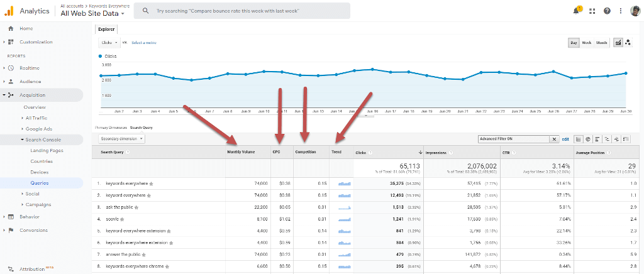Viewport: 644px width, 274px height.
Task: Click edit next to the advanced filter
Action: click(565, 139)
